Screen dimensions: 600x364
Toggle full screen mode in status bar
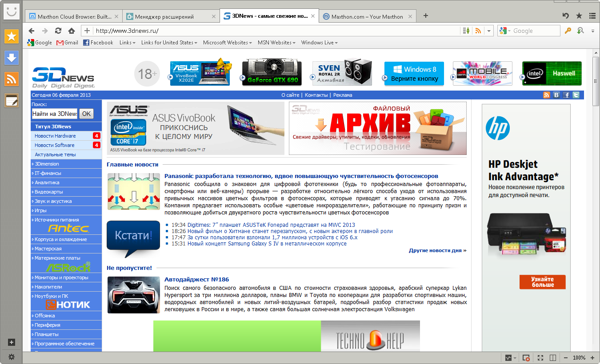point(540,358)
